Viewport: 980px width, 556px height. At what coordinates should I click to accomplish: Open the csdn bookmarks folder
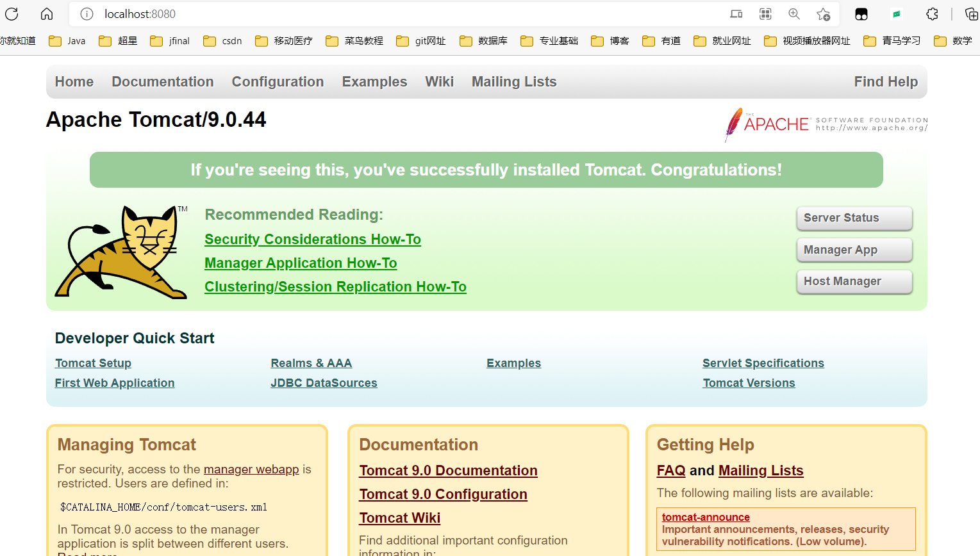(222, 41)
